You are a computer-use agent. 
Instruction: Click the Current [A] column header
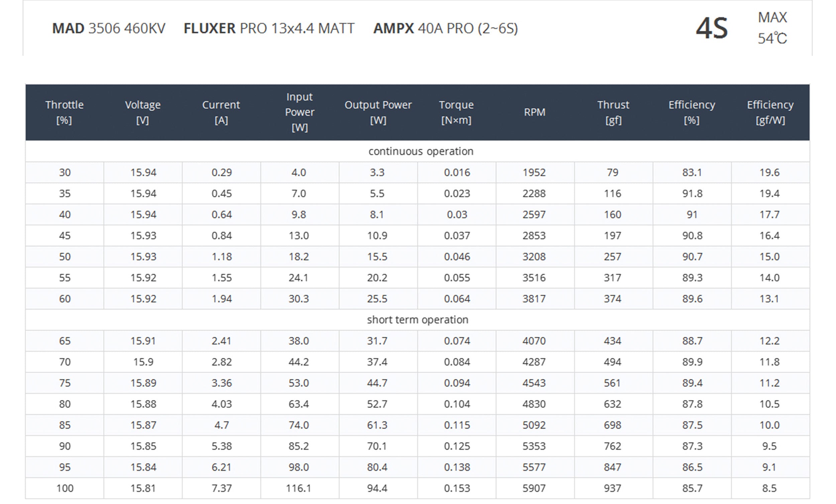point(221,112)
